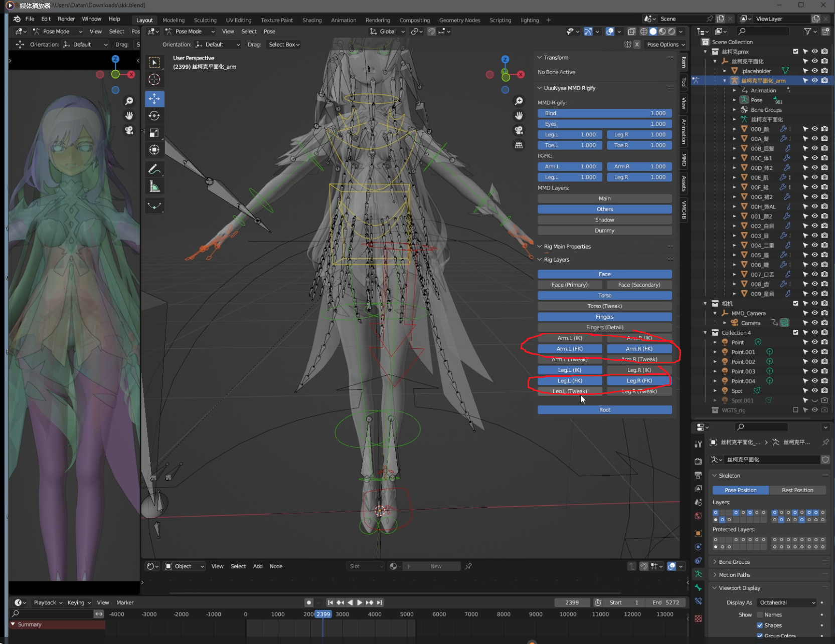
Task: Open the Render menu
Action: pos(66,19)
